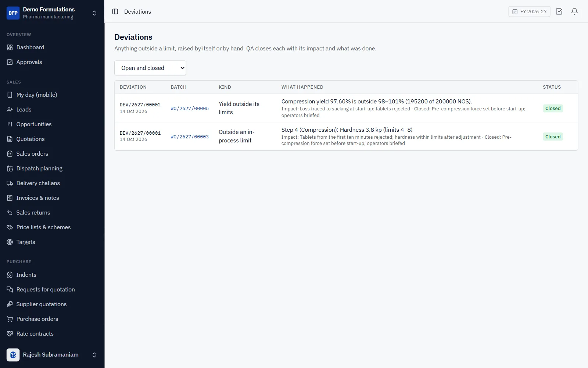Click the Purchase orders cart icon

pyautogui.click(x=10, y=319)
